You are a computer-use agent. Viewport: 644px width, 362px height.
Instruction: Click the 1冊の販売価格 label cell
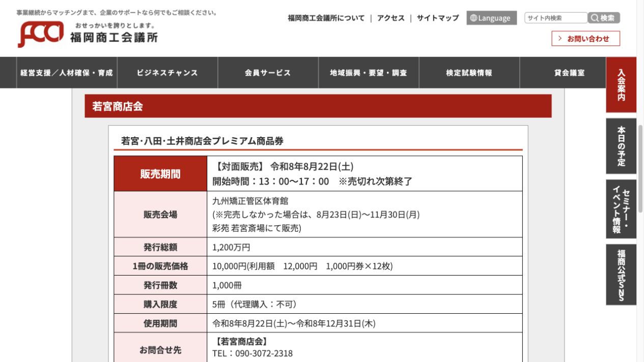point(160,266)
